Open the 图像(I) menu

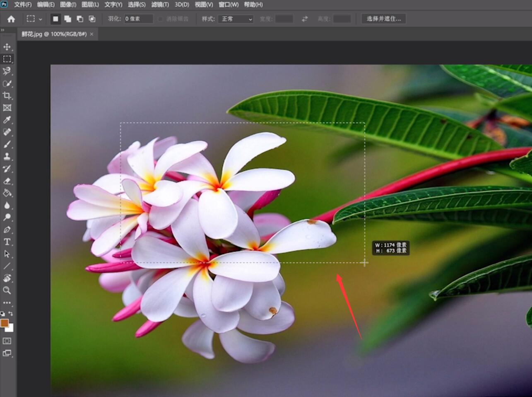[68, 5]
